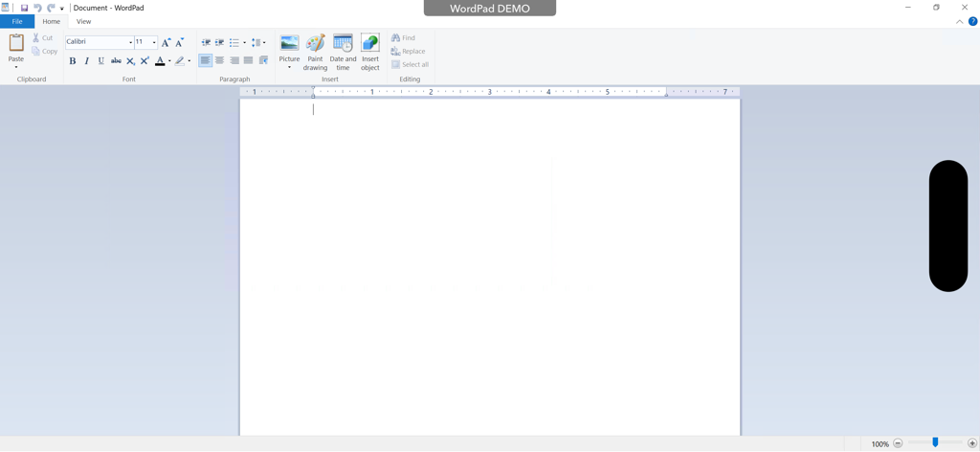This screenshot has width=980, height=452.
Task: Open the list style dropdown arrow
Action: pos(244,43)
